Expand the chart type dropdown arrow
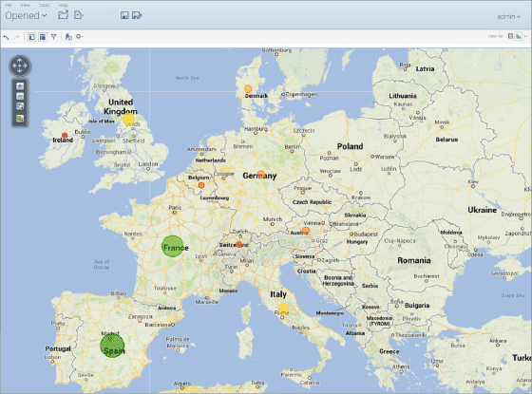The height and width of the screenshot is (394, 532). tap(525, 36)
